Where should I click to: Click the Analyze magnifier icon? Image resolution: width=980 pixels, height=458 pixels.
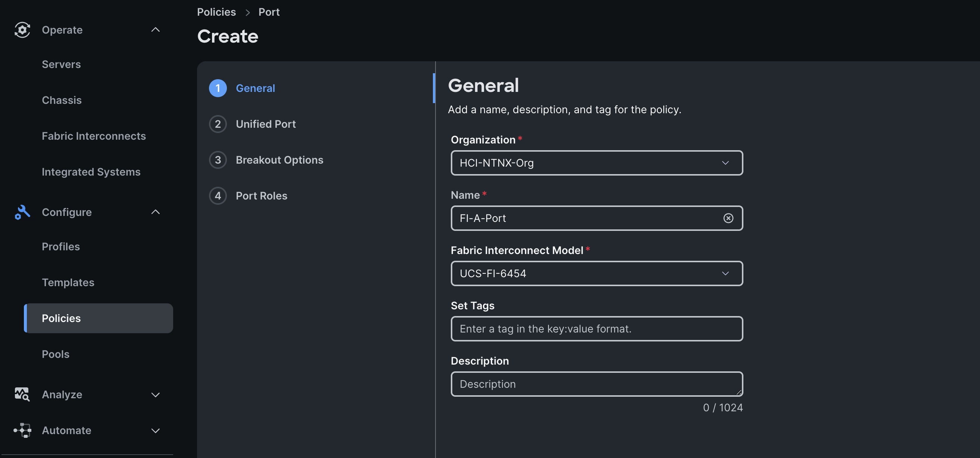pyautogui.click(x=22, y=394)
